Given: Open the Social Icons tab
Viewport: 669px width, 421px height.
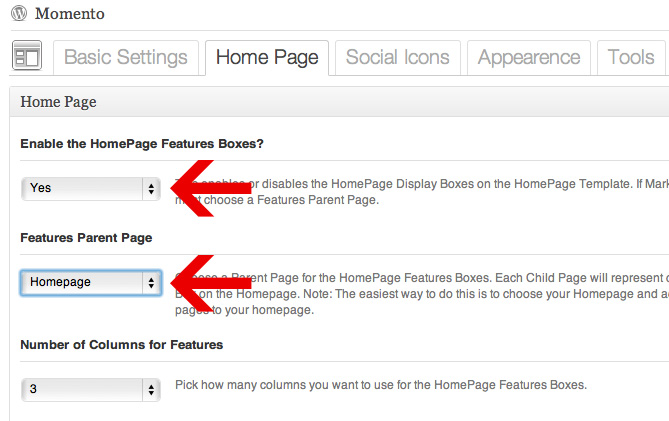Looking at the screenshot, I should [398, 57].
